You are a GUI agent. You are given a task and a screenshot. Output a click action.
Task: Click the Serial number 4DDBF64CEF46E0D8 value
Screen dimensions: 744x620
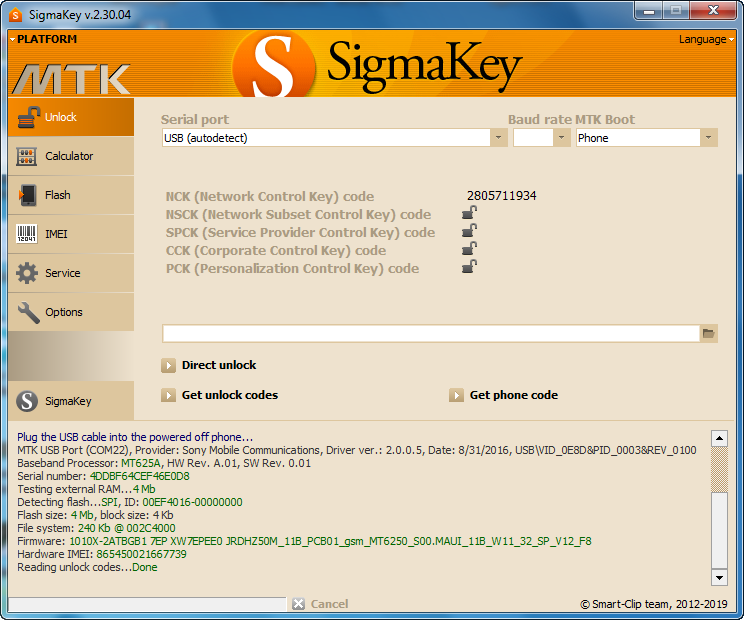click(x=140, y=476)
